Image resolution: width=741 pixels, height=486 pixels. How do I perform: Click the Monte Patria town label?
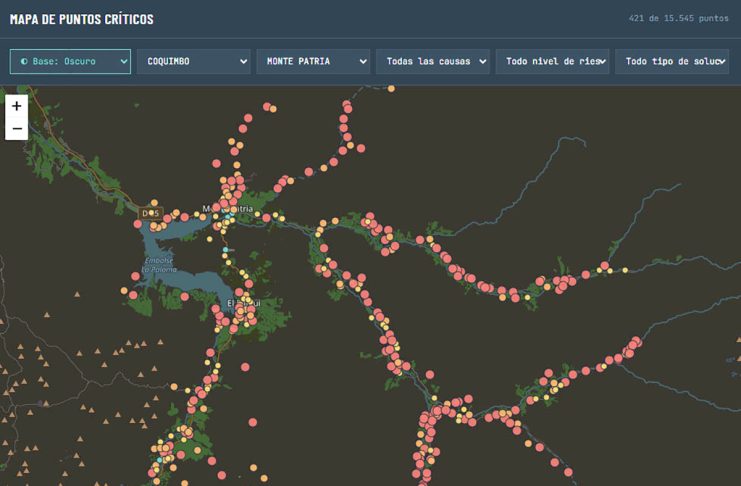pos(227,208)
